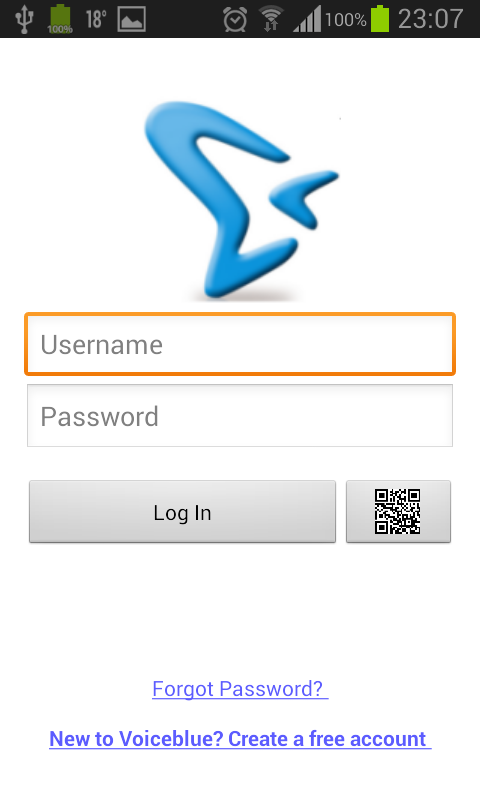
Task: Tap the battery icon beside 100%
Action: pos(380,18)
